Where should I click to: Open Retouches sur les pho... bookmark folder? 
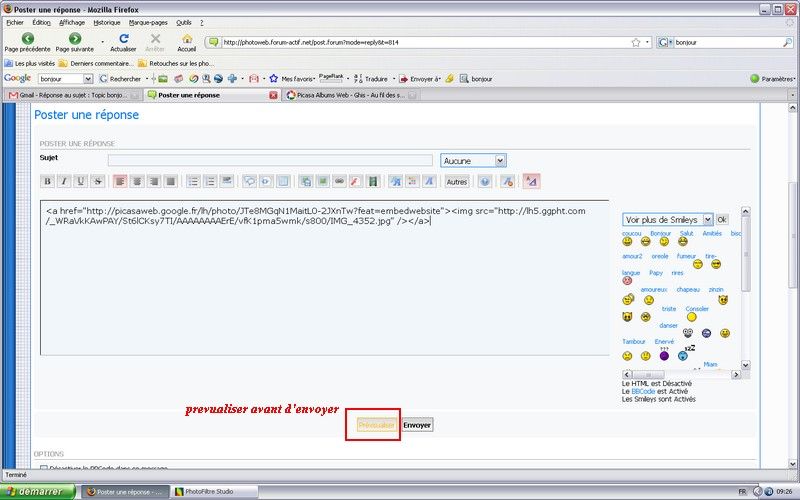pos(176,63)
